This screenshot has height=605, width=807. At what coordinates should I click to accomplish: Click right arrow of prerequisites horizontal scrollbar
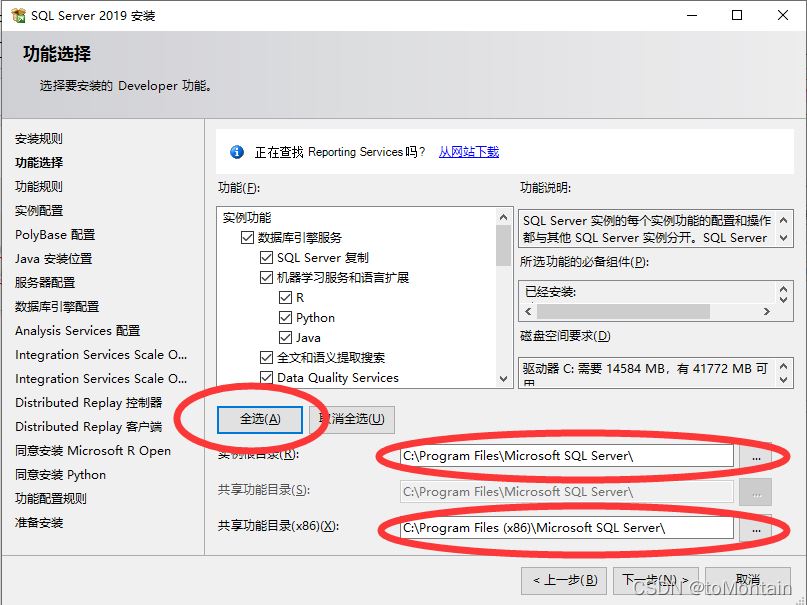(x=767, y=311)
